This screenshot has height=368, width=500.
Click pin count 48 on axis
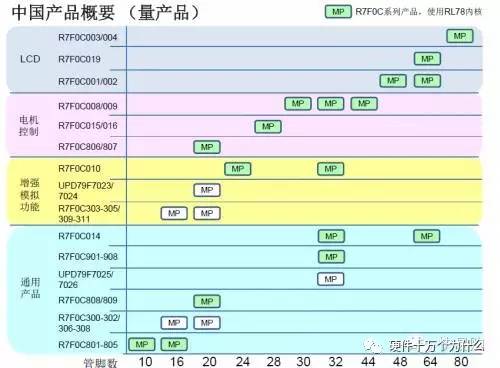click(x=400, y=362)
